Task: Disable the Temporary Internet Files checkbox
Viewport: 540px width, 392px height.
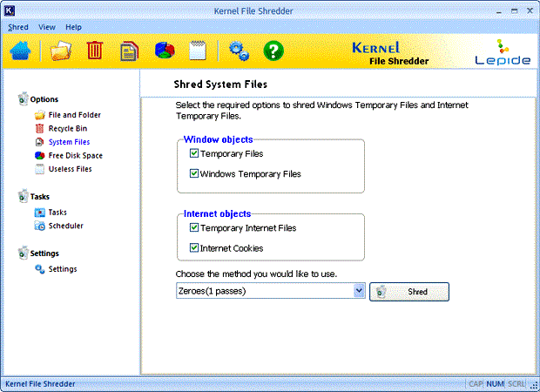Action: [194, 227]
